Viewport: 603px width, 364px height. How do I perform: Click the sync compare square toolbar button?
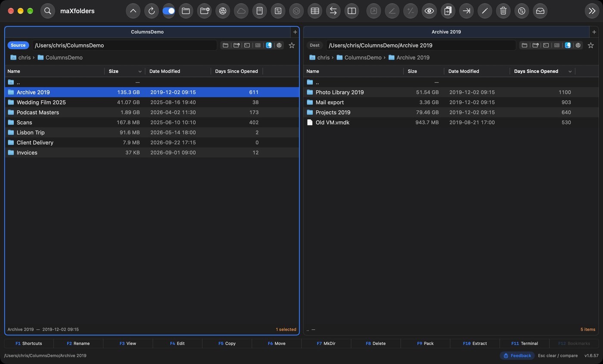pos(278,11)
